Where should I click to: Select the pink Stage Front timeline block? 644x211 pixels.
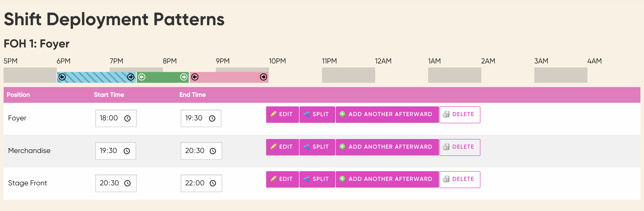click(229, 77)
